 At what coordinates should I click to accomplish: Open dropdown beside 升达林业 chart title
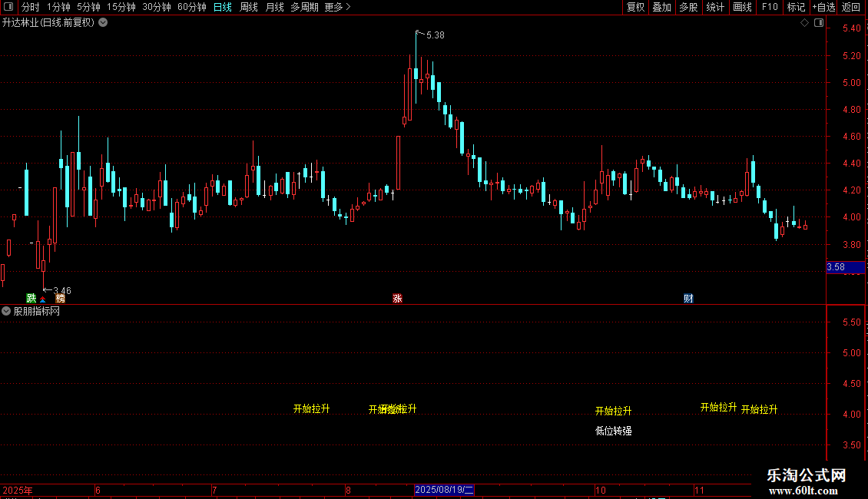click(x=103, y=23)
